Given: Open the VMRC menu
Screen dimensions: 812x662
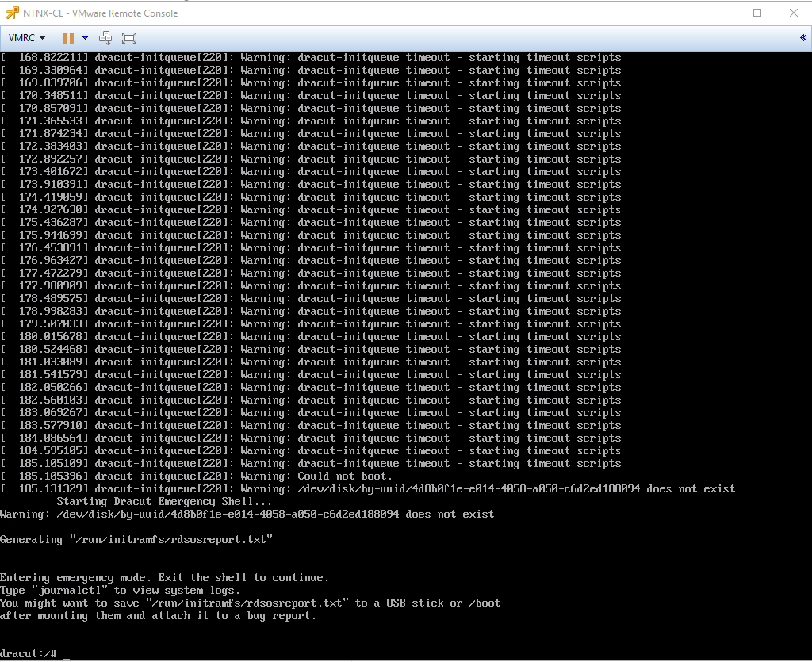Looking at the screenshot, I should (26, 38).
